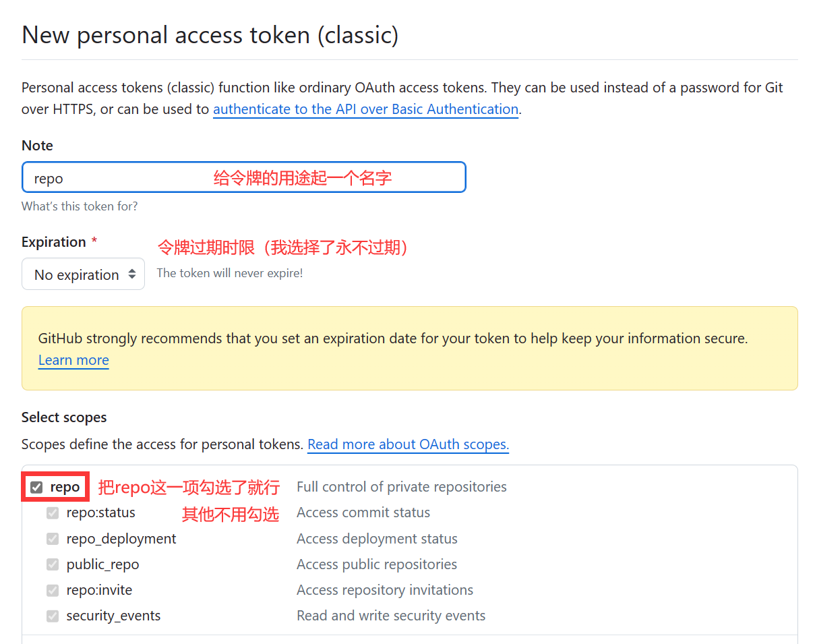Toggle the security_events checkbox

click(53, 616)
